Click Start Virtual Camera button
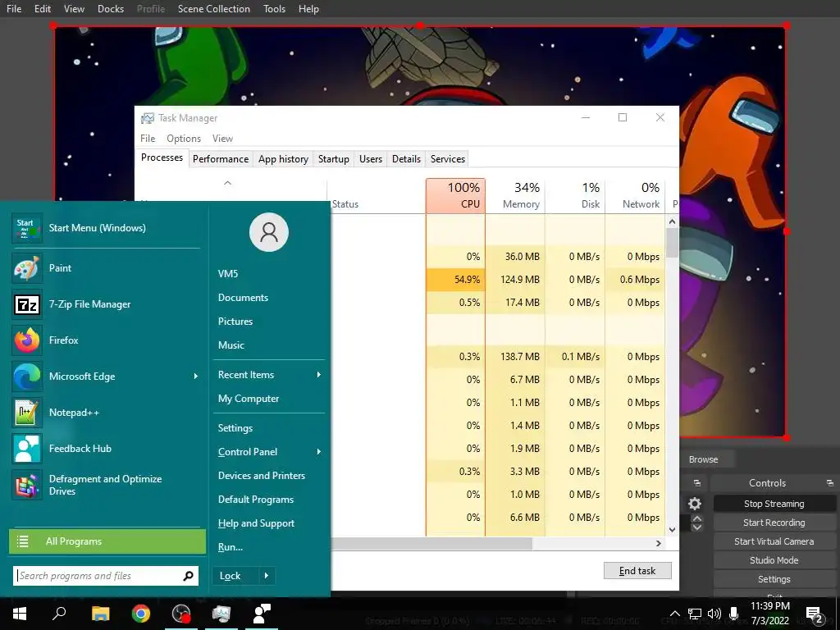Image resolution: width=840 pixels, height=630 pixels. (x=774, y=541)
